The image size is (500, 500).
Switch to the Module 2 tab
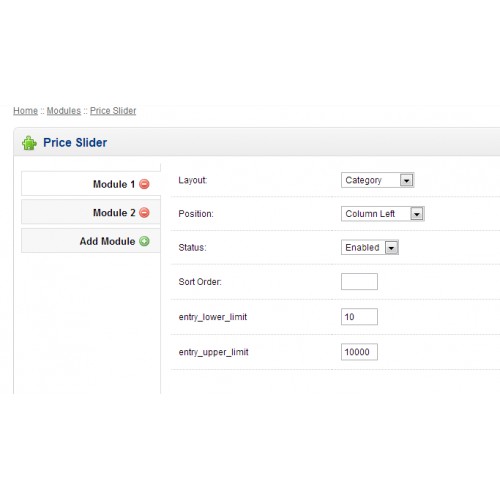[x=91, y=212]
